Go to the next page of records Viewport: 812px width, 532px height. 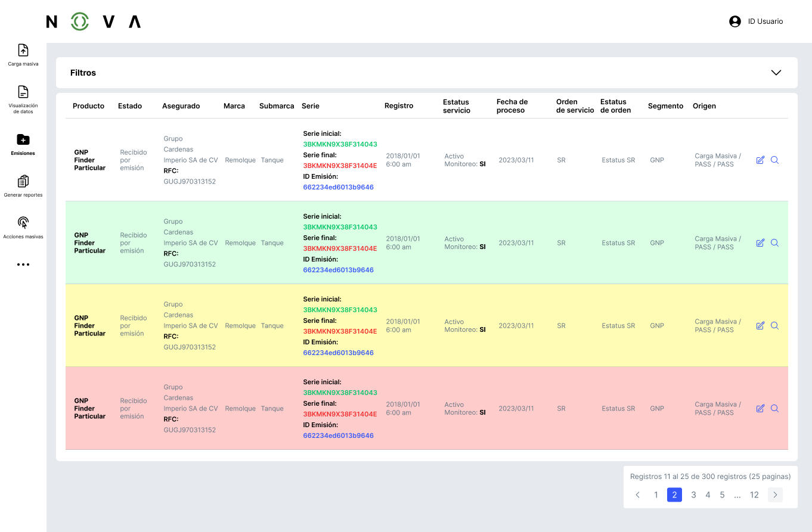coord(775,494)
